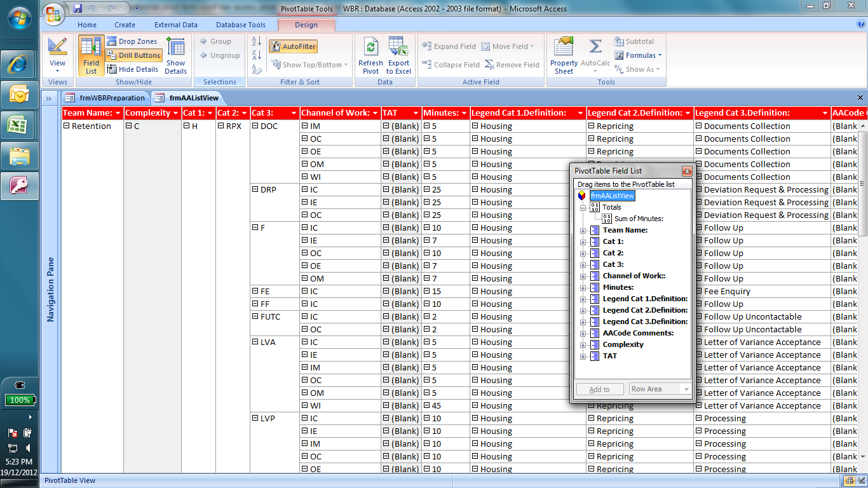This screenshot has height=488, width=868.
Task: Click the Add to button
Action: coord(599,388)
